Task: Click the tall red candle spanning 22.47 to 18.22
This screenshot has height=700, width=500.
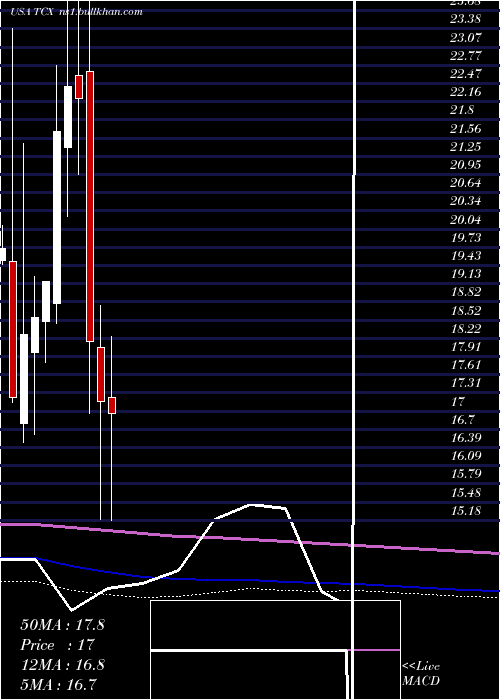Action: [90, 206]
